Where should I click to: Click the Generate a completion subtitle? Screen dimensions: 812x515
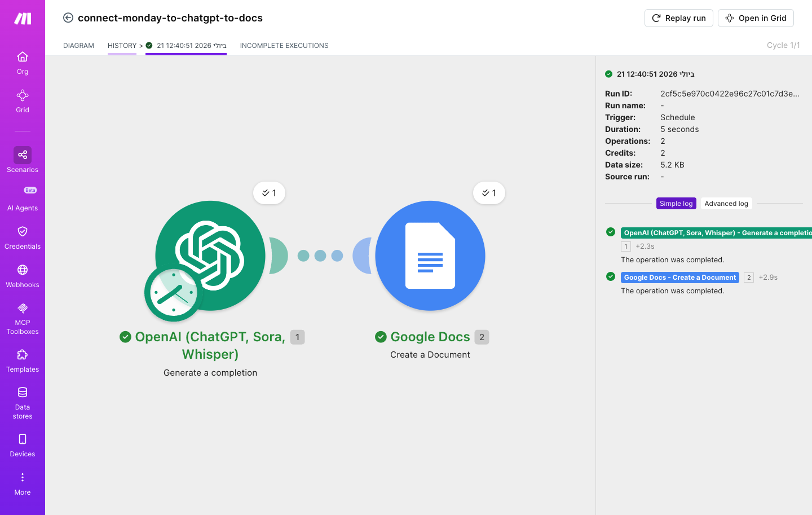[210, 373]
